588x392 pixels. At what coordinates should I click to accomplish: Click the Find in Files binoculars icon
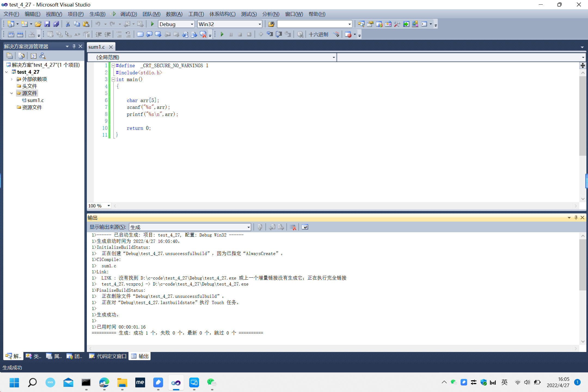coord(271,24)
